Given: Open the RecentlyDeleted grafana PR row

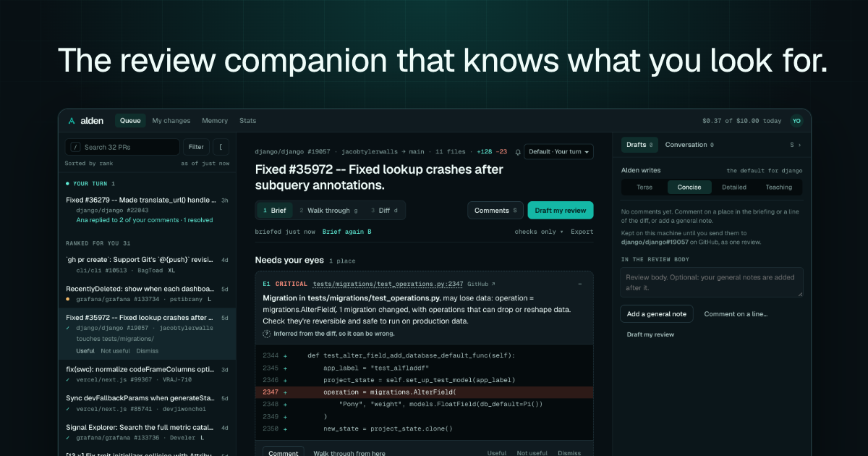Looking at the screenshot, I should [147, 293].
